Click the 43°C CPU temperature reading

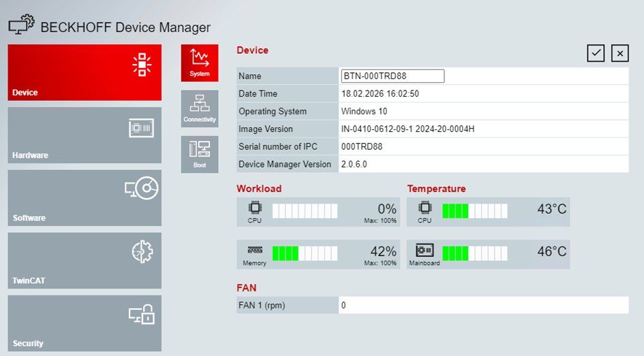[551, 209]
